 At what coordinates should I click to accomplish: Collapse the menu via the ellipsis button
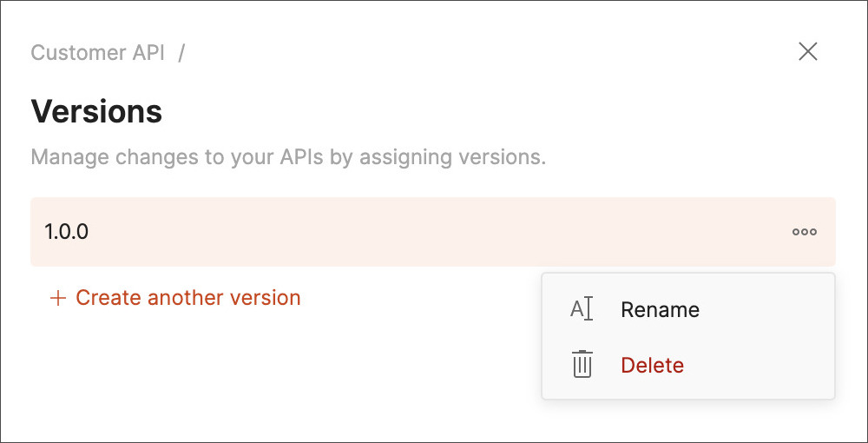(x=805, y=232)
